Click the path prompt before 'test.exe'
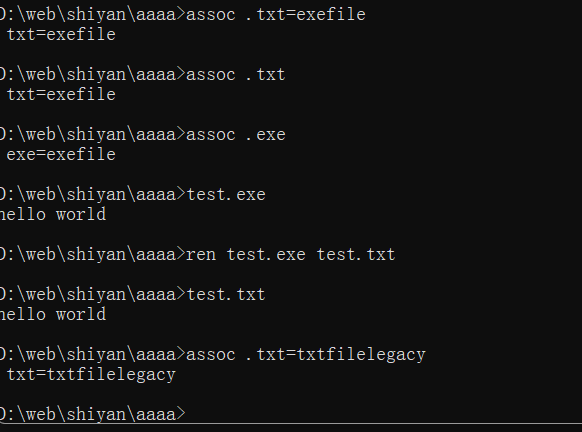 pyautogui.click(x=92, y=195)
